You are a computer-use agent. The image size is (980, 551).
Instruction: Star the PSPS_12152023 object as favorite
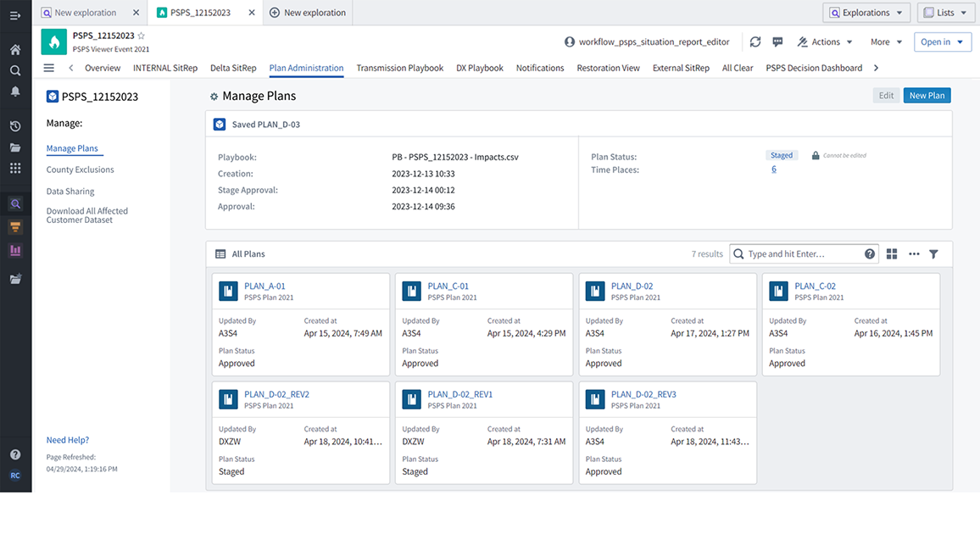[x=142, y=36]
